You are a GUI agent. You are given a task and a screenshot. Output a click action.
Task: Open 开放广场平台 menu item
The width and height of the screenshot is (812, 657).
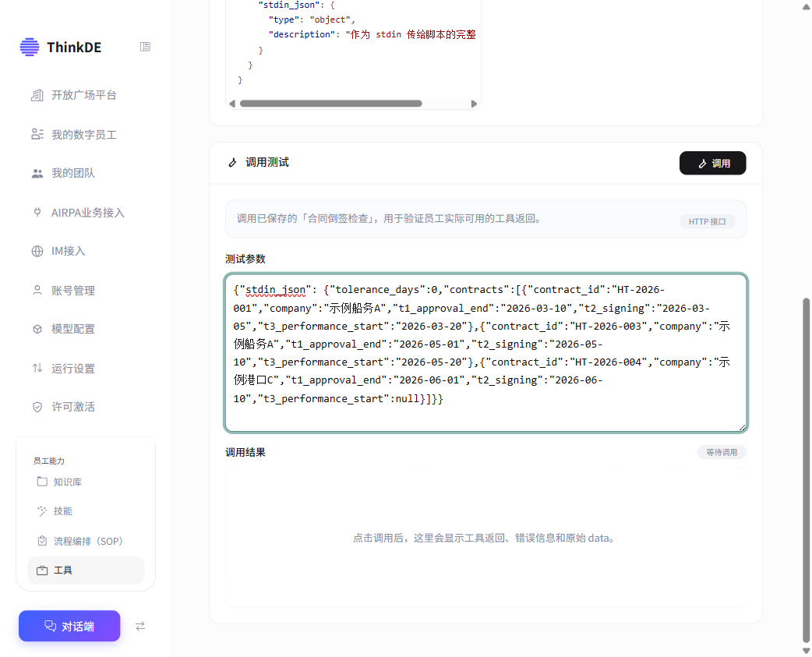click(x=86, y=95)
